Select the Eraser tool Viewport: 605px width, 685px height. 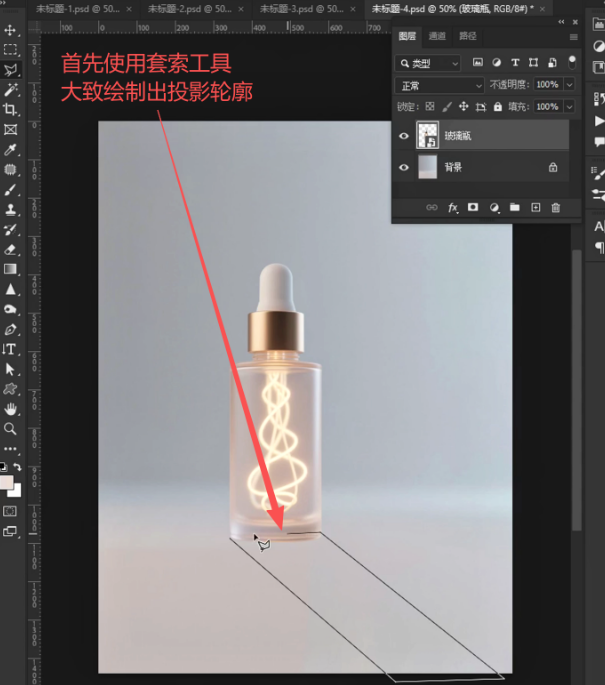[x=10, y=249]
